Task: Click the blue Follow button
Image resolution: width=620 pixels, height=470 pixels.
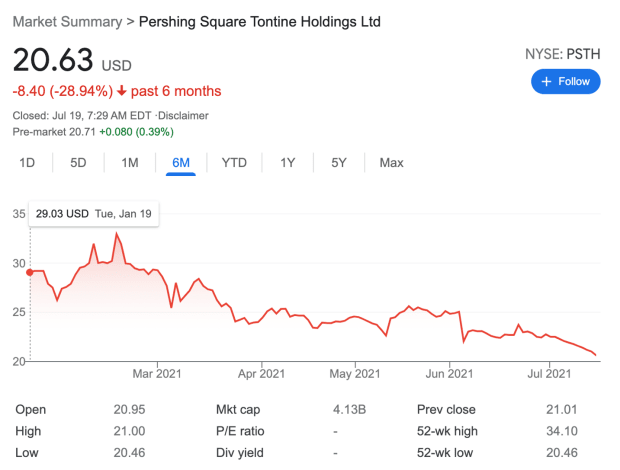Action: 565,81
